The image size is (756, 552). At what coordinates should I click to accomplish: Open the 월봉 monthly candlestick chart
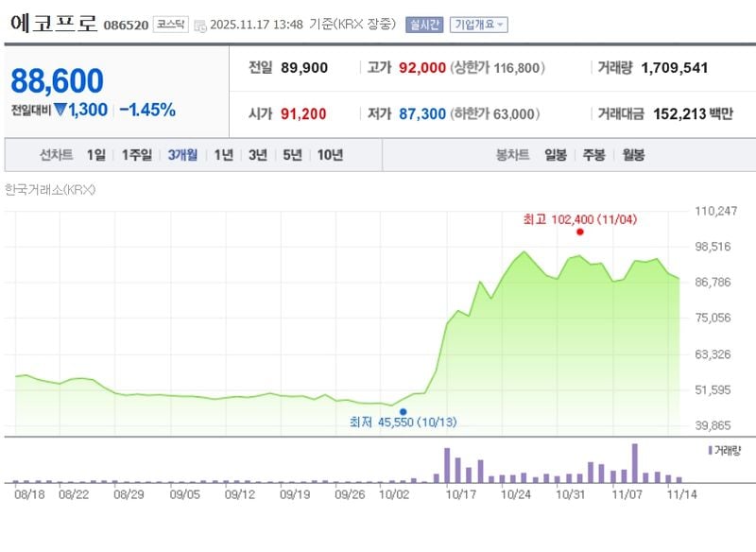633,155
